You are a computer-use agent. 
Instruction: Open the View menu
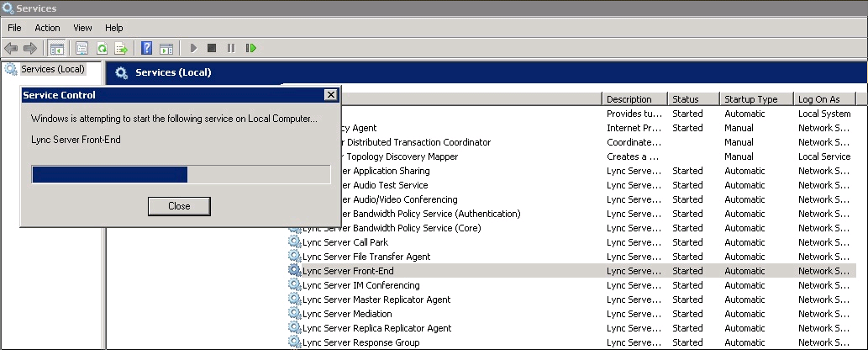tap(82, 28)
